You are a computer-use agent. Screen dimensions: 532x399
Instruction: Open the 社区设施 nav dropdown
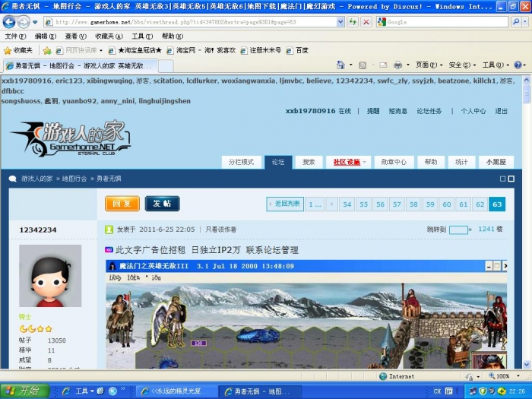tap(348, 162)
